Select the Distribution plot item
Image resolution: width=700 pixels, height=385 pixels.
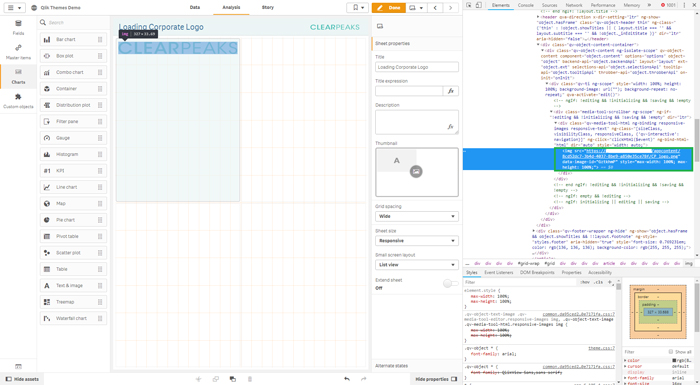73,105
